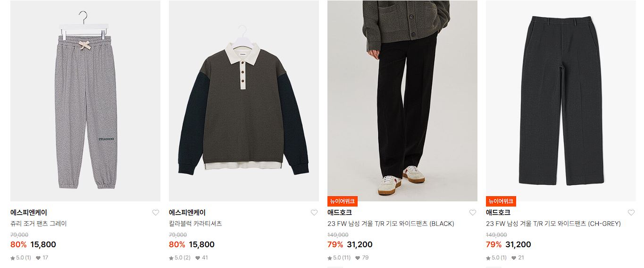Click the 뉴이어위크 badge on black pants
The width and height of the screenshot is (644, 268).
click(343, 201)
